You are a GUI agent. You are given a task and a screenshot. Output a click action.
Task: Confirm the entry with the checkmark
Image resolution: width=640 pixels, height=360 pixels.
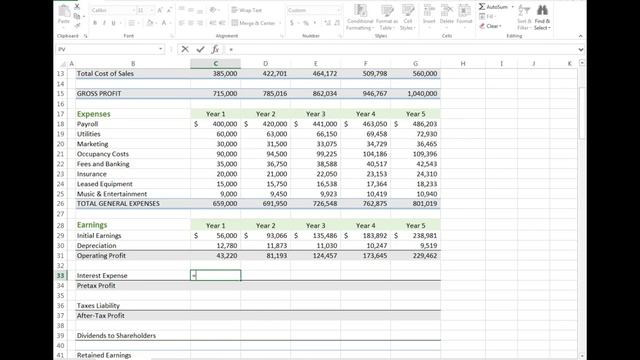click(x=200, y=49)
